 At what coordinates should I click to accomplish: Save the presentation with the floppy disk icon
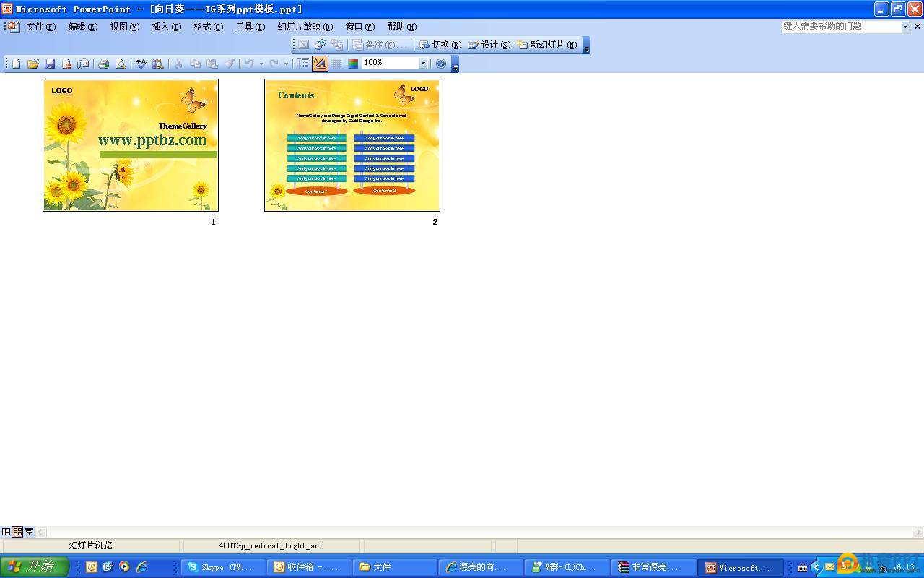[50, 64]
